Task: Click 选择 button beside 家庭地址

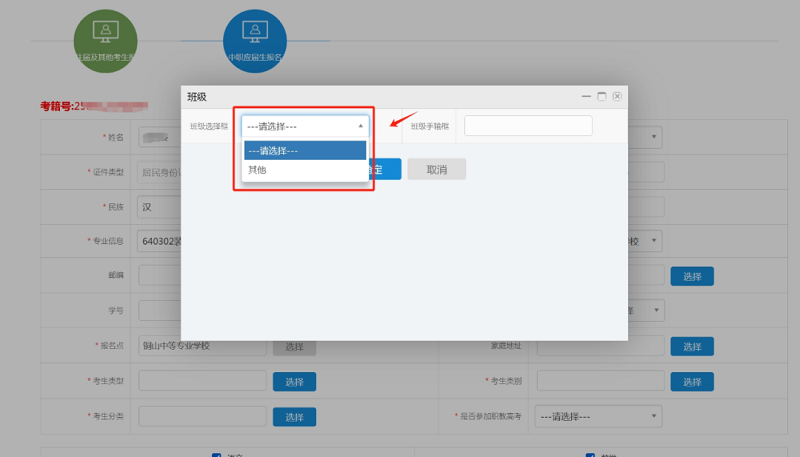Action: point(692,346)
